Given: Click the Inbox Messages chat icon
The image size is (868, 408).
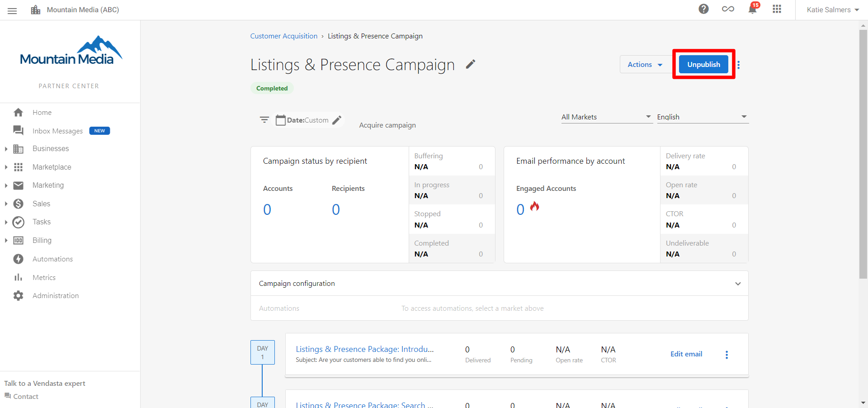Looking at the screenshot, I should point(18,131).
